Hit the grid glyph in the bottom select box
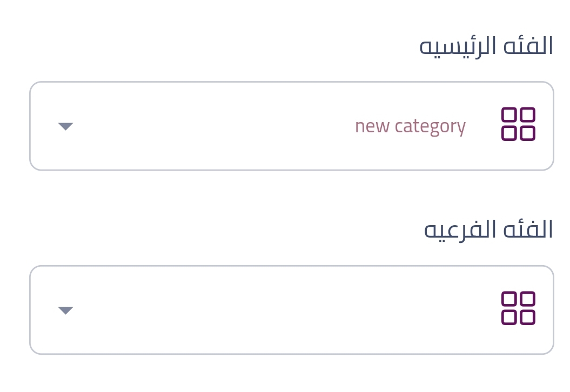Image resolution: width=570 pixels, height=392 pixels. coord(518,308)
